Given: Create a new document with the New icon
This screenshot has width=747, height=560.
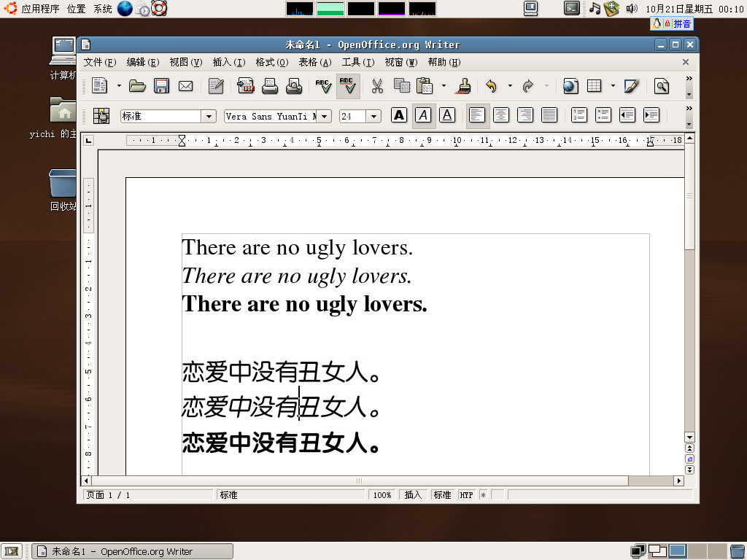Looking at the screenshot, I should 99,86.
